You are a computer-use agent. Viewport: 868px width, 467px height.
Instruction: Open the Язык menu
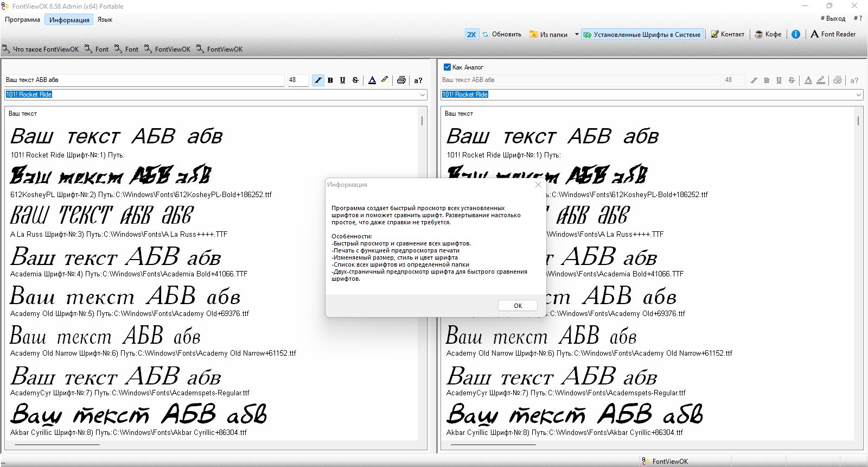coord(105,20)
